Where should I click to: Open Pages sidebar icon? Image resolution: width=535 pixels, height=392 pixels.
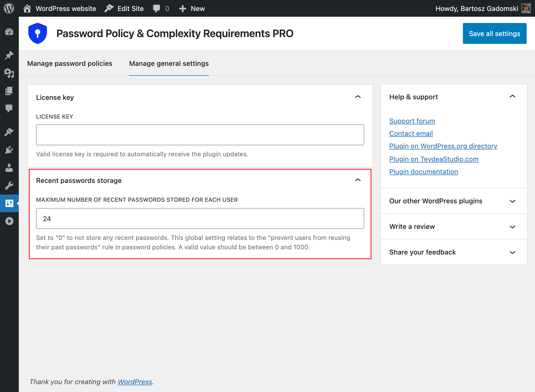pos(9,91)
